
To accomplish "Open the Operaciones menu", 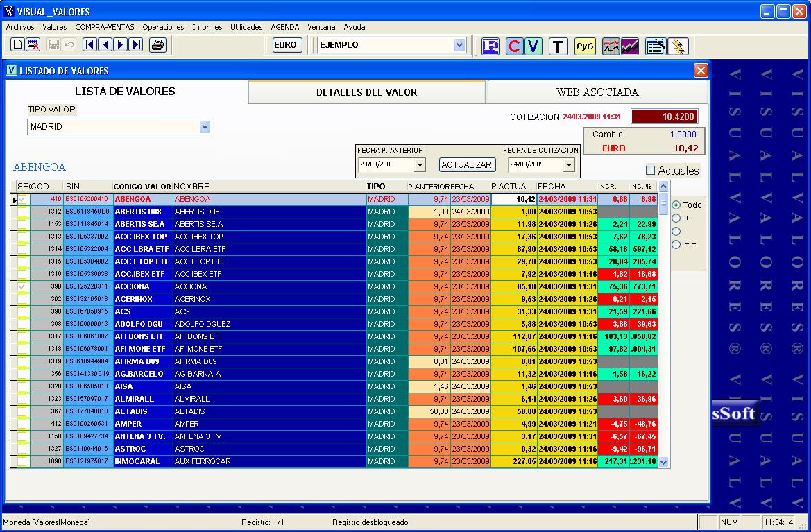I will tap(164, 27).
